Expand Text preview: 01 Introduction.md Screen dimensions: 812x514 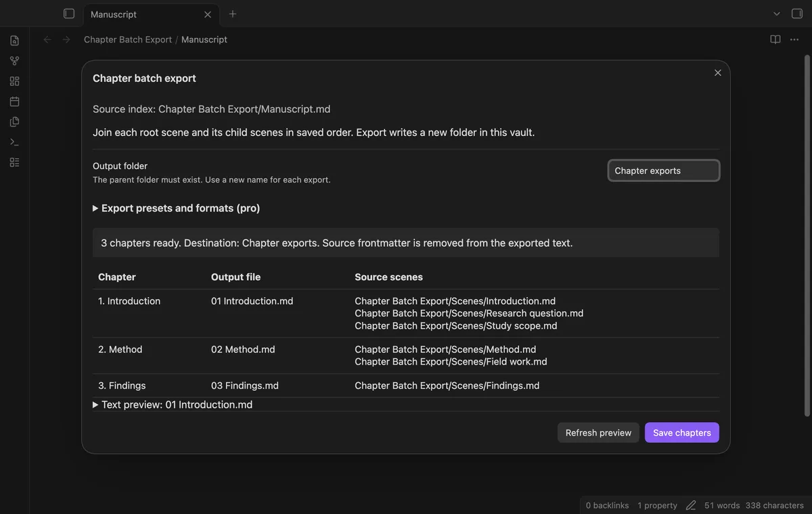173,404
